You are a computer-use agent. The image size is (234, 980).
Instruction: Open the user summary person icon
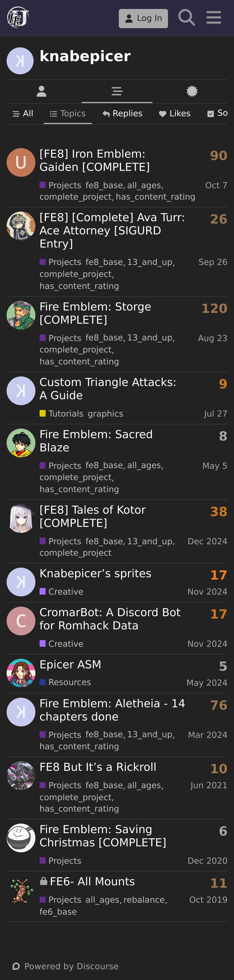tap(42, 91)
